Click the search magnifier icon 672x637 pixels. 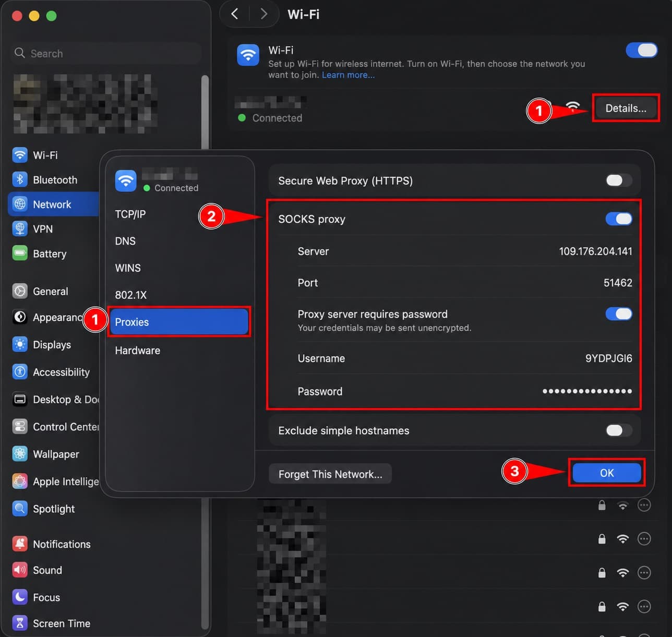[x=20, y=53]
